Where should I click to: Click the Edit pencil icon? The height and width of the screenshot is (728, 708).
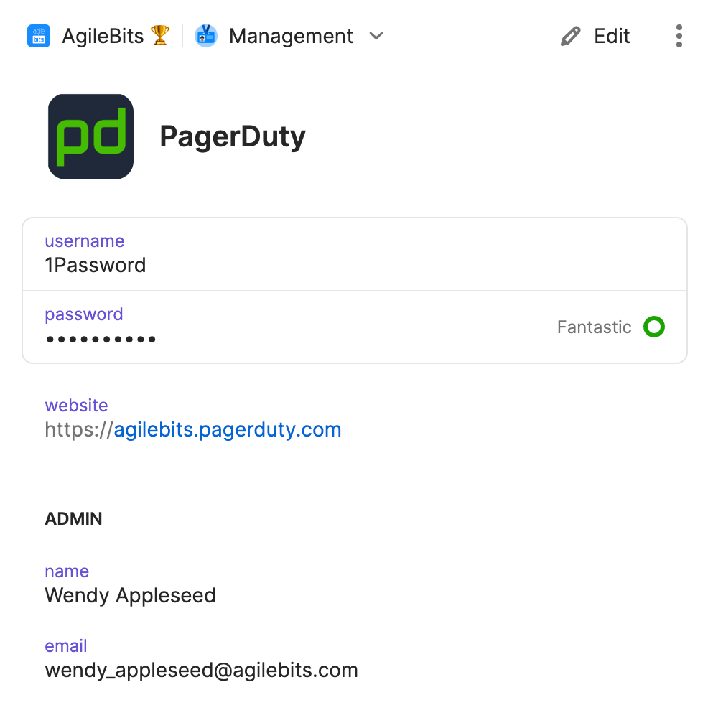pos(569,35)
